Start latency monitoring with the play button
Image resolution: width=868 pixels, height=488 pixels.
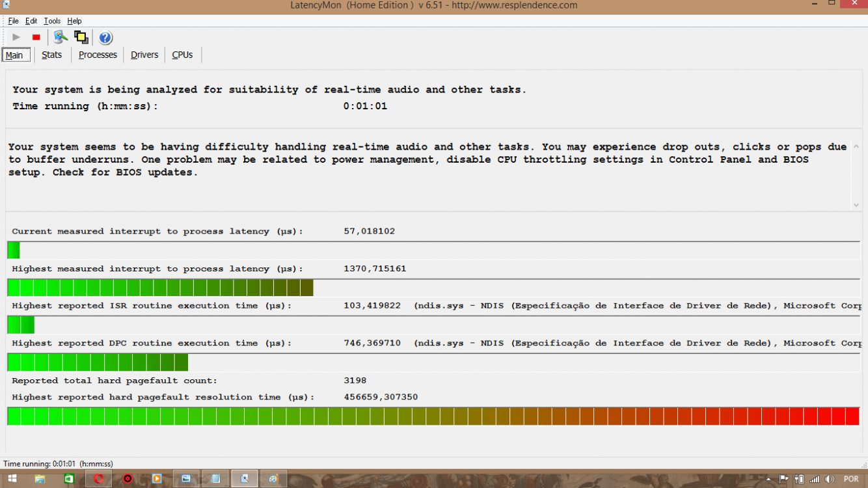click(16, 38)
